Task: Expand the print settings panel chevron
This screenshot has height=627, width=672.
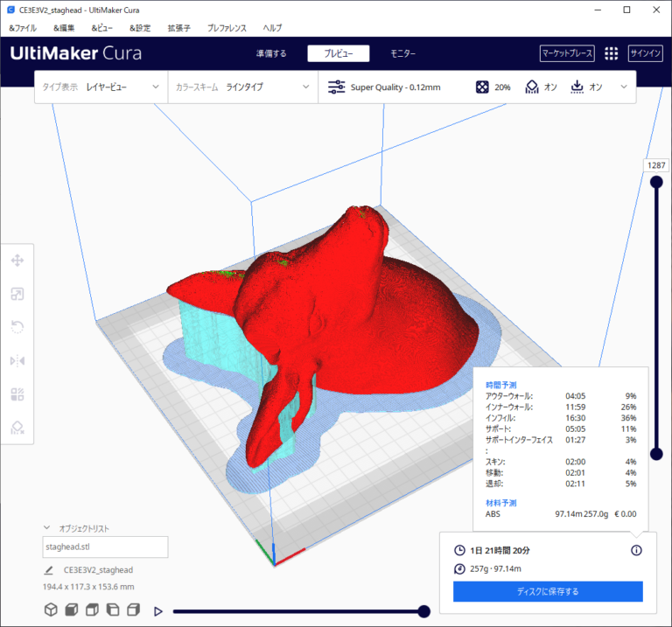Action: coord(624,87)
